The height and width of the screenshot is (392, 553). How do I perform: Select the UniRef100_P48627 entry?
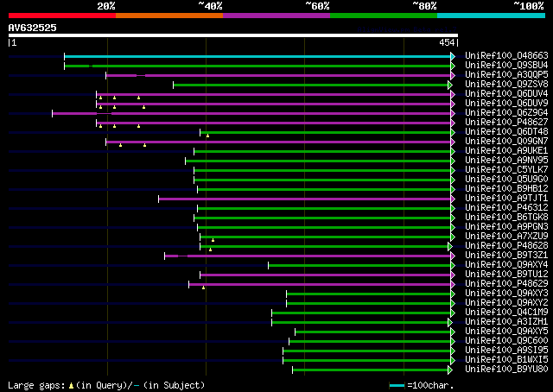point(506,123)
